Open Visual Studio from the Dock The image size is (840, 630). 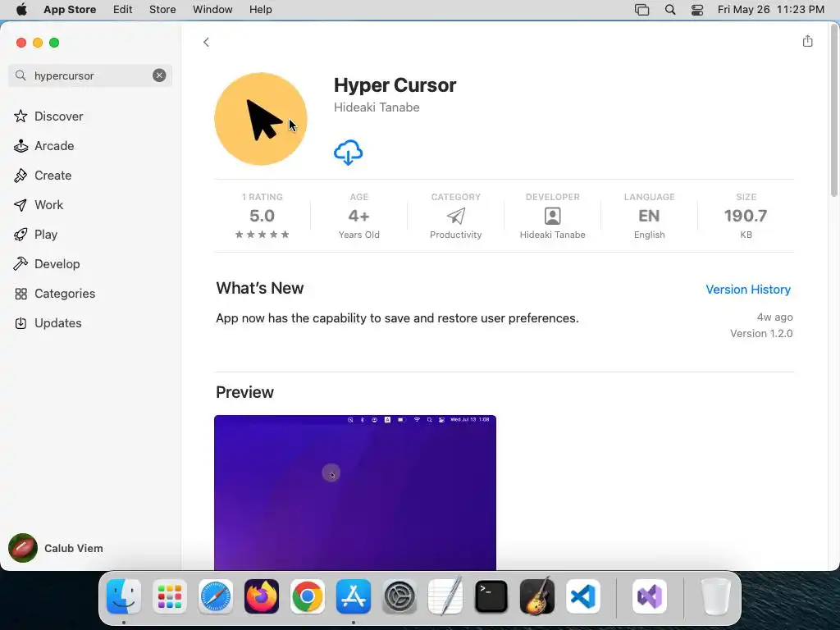click(x=650, y=596)
